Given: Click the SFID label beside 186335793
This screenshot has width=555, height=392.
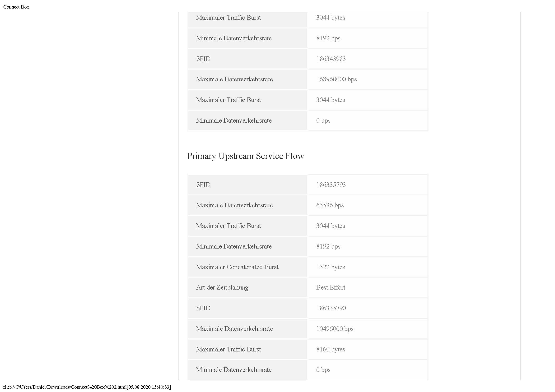Looking at the screenshot, I should coord(203,185).
